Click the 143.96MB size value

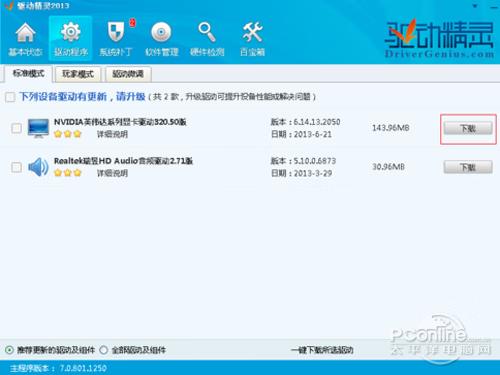391,128
